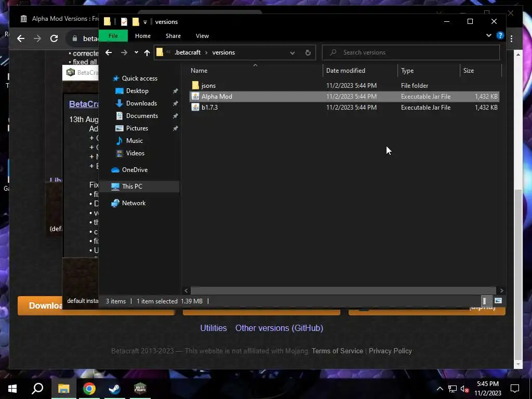532x399 pixels.
Task: Open Chrome's three-dot menu
Action: pyautogui.click(x=511, y=38)
